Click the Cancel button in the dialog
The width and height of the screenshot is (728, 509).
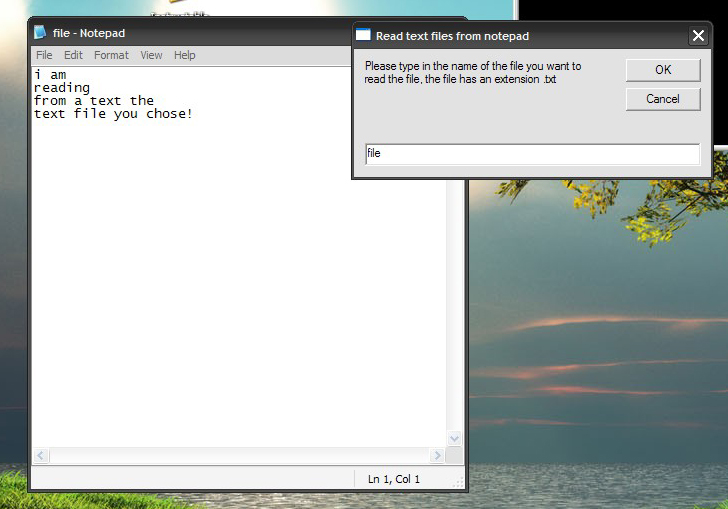[663, 99]
